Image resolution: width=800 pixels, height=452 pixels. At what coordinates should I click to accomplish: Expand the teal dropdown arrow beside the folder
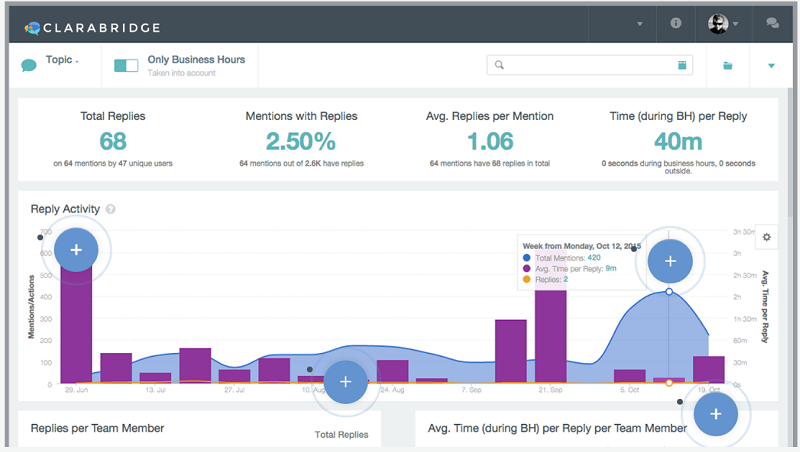click(770, 66)
